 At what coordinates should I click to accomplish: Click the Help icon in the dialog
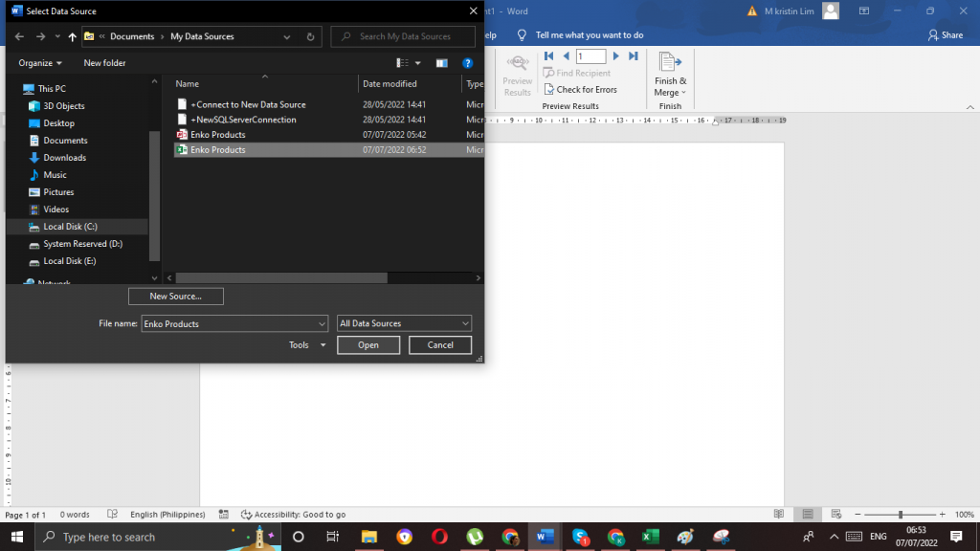tap(468, 63)
